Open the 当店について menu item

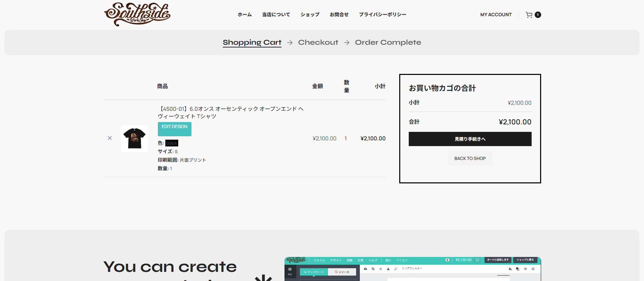coord(276,15)
